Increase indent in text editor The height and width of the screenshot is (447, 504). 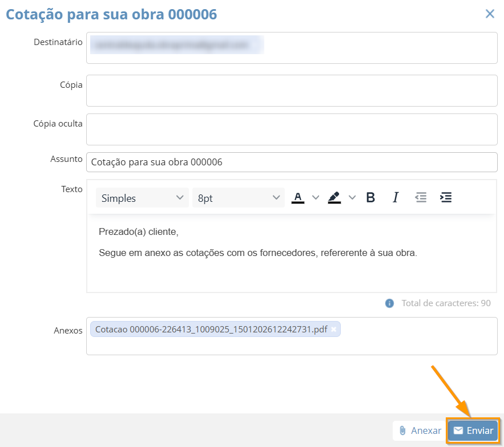[446, 198]
